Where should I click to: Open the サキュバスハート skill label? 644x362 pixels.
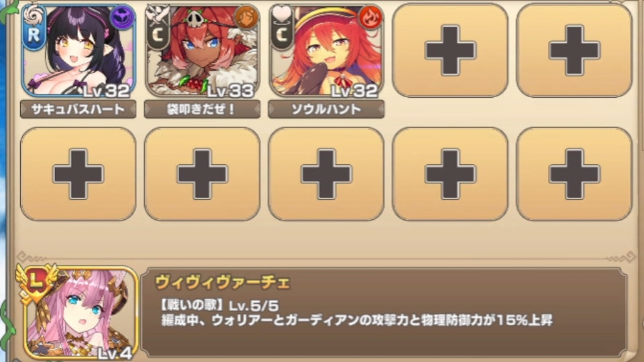pos(78,109)
